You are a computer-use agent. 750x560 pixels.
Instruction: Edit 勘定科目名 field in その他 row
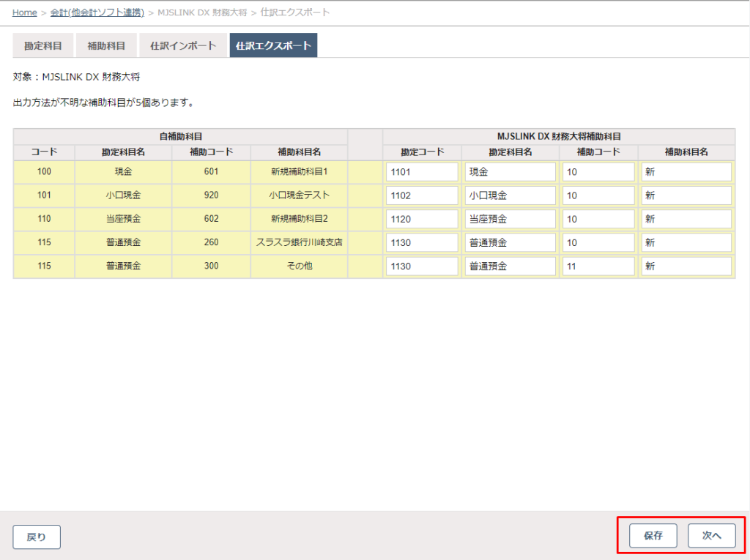tap(510, 266)
